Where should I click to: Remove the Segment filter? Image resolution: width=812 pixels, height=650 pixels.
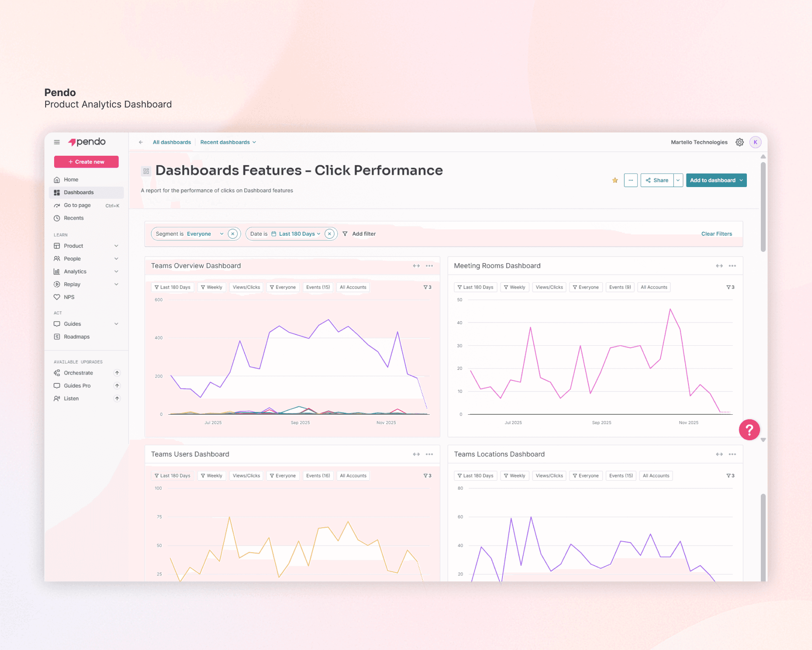pyautogui.click(x=233, y=234)
